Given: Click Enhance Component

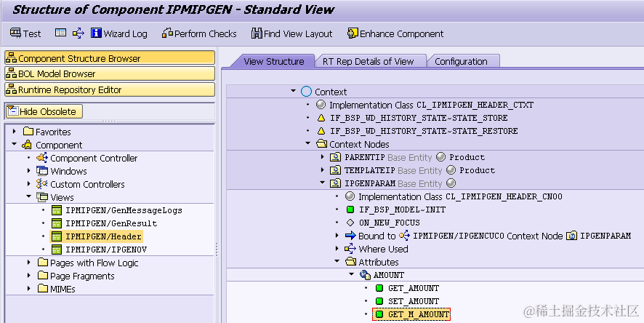Looking at the screenshot, I should [395, 33].
